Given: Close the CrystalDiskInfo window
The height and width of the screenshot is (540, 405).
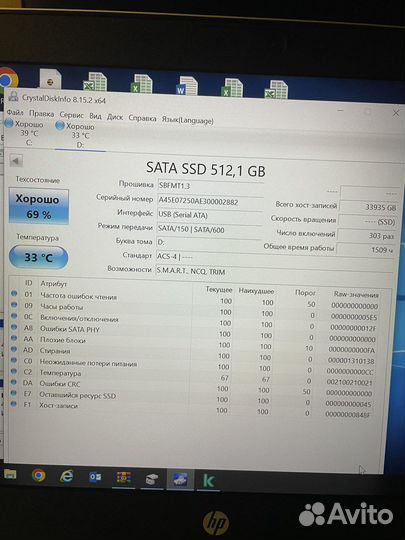Looking at the screenshot, I should click(396, 113).
